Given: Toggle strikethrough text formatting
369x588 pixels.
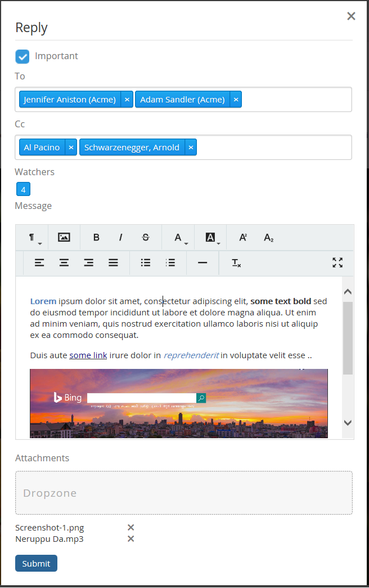Looking at the screenshot, I should pos(146,238).
